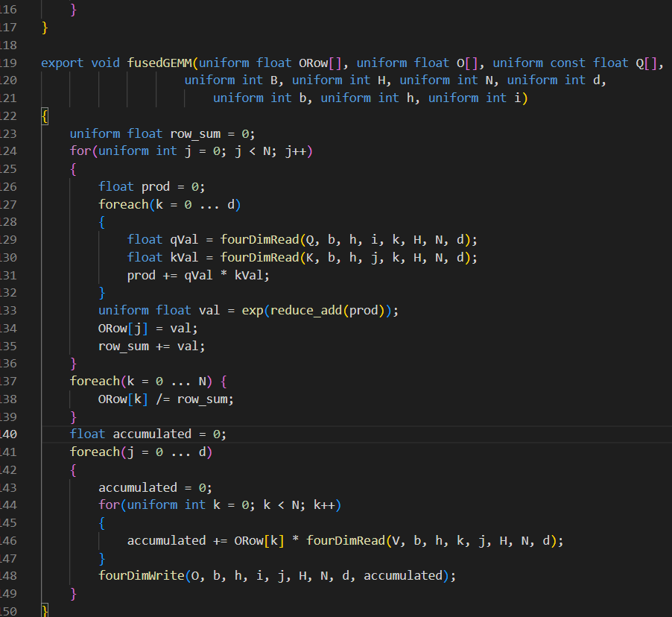Click 'ORow[k] /= row_sum' statement
Image resolution: width=672 pixels, height=617 pixels.
pos(166,399)
